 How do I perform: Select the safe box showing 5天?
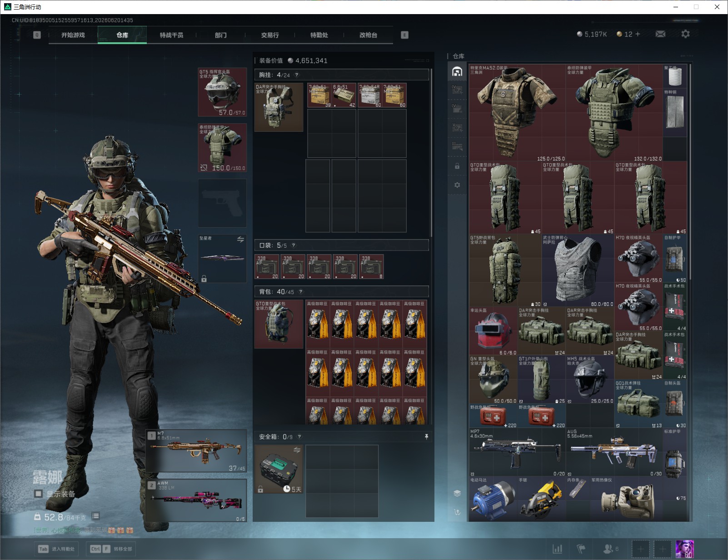(279, 470)
